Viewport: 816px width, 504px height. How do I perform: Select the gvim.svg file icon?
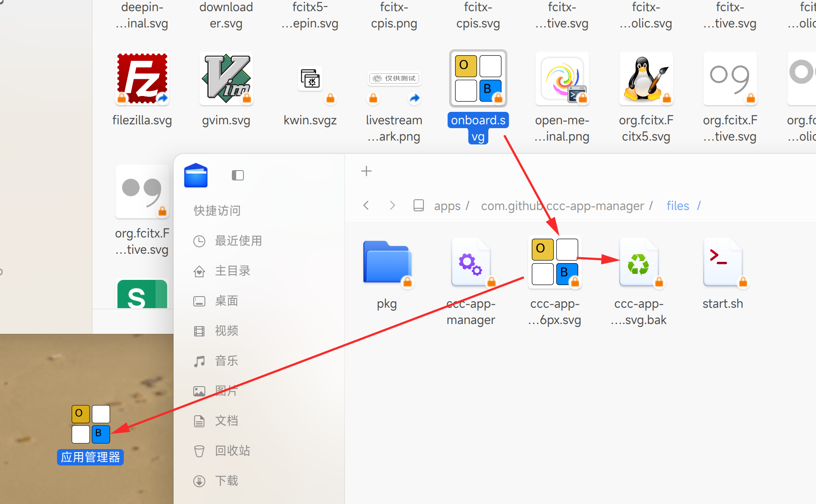pyautogui.click(x=226, y=78)
